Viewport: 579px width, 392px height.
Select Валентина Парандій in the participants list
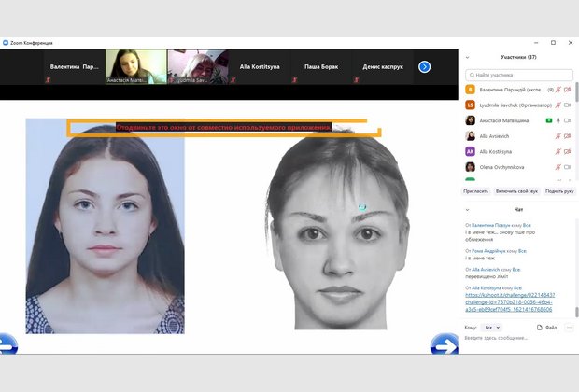(509, 90)
